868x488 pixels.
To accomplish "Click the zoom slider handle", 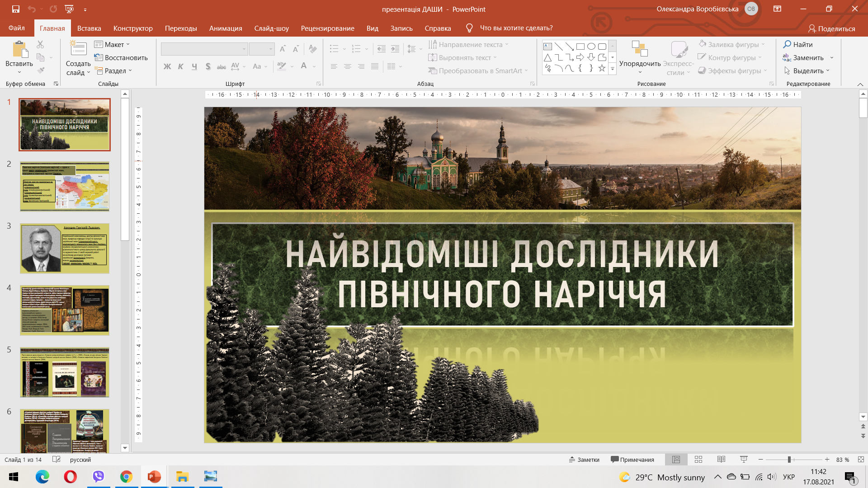I will tap(789, 460).
